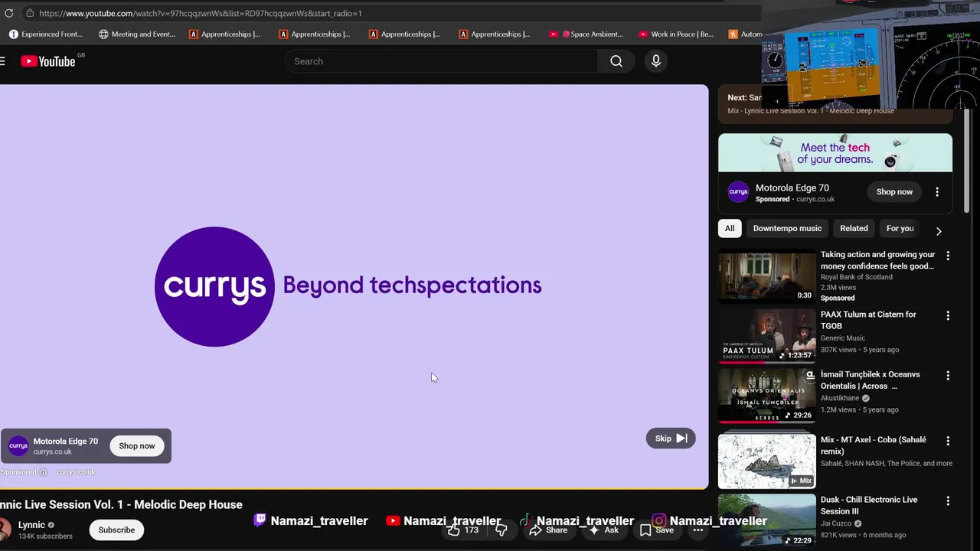Select the Related filter chip
Screen dimensions: 980x551
(x=854, y=228)
